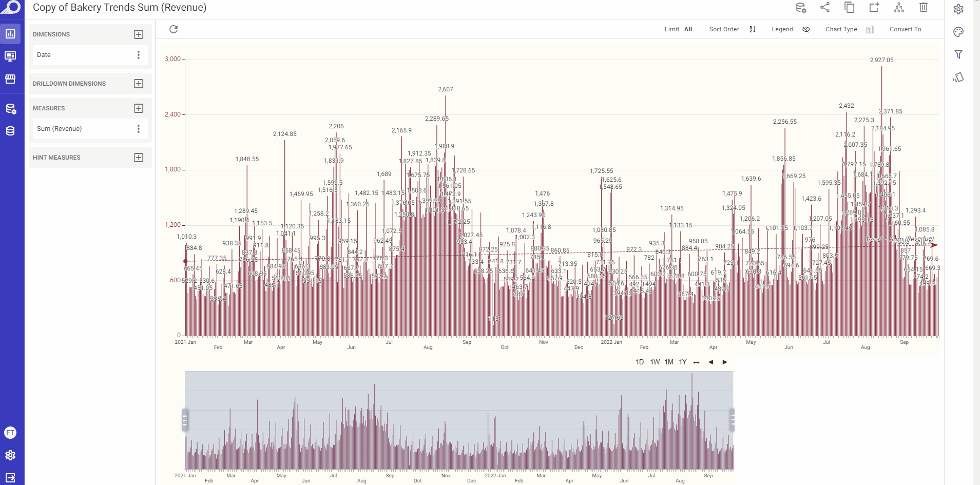Viewport: 980px width, 485px height.
Task: Open the color palette panel
Action: coord(958,32)
